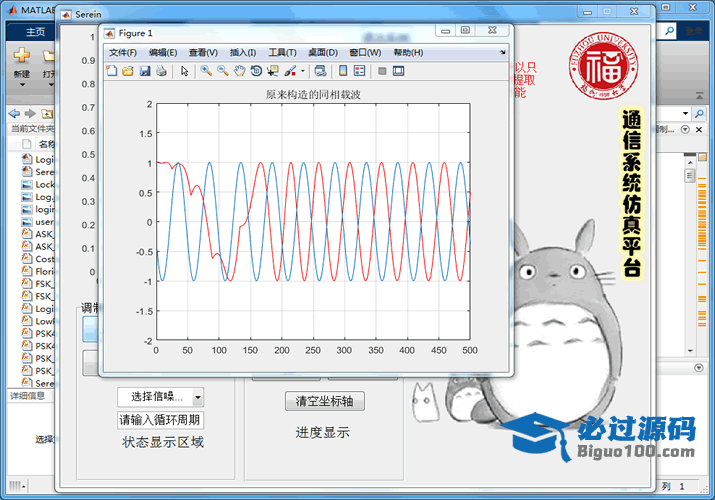Save the figure with the floppy icon
Viewport: 715px width, 500px height.
click(145, 71)
